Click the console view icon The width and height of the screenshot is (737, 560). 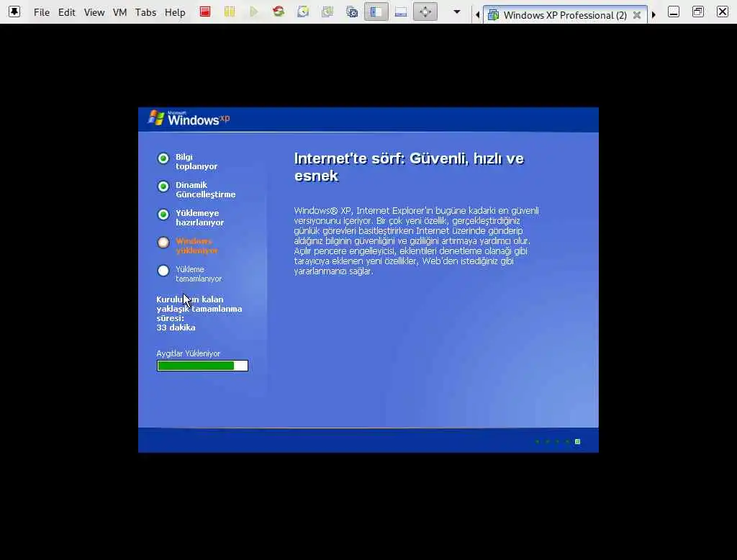401,12
